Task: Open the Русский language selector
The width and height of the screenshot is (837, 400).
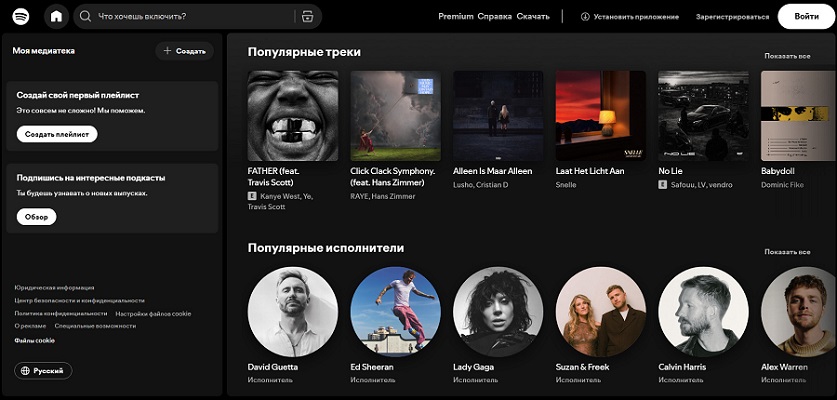Action: (43, 371)
